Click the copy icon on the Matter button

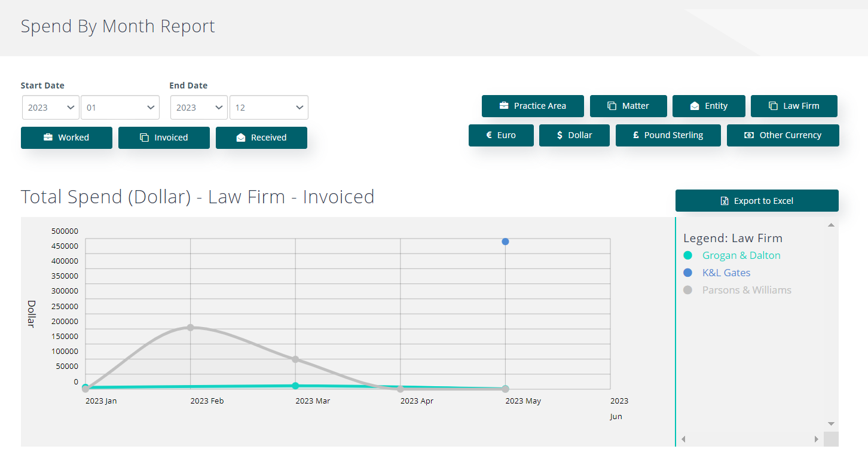(612, 106)
